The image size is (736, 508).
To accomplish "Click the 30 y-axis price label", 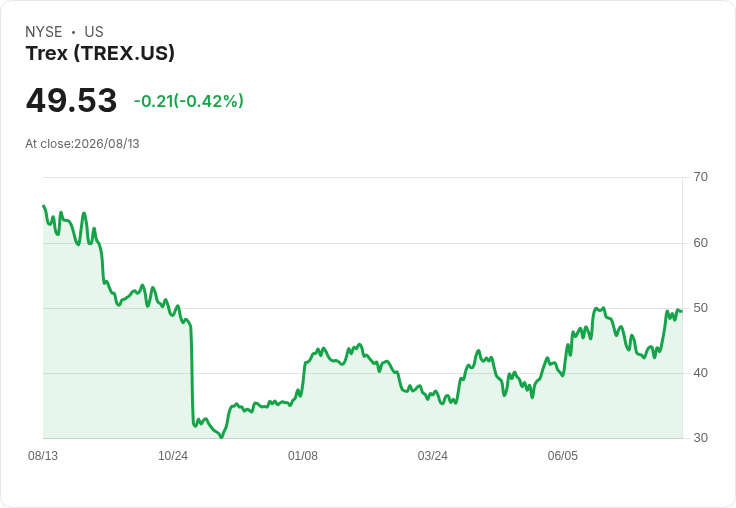I will [700, 438].
